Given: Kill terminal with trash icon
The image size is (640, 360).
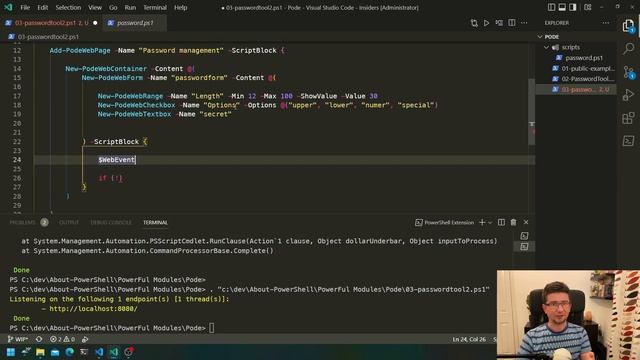Looking at the screenshot, I should click(x=513, y=222).
